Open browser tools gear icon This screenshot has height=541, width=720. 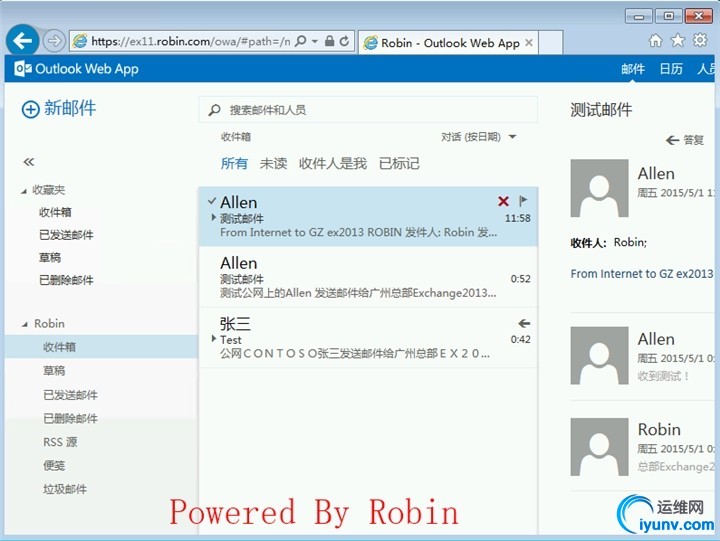click(700, 40)
